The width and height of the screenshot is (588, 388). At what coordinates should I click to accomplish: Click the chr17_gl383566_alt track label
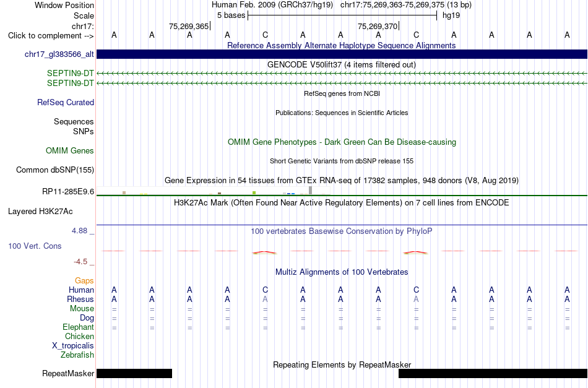[x=59, y=54]
